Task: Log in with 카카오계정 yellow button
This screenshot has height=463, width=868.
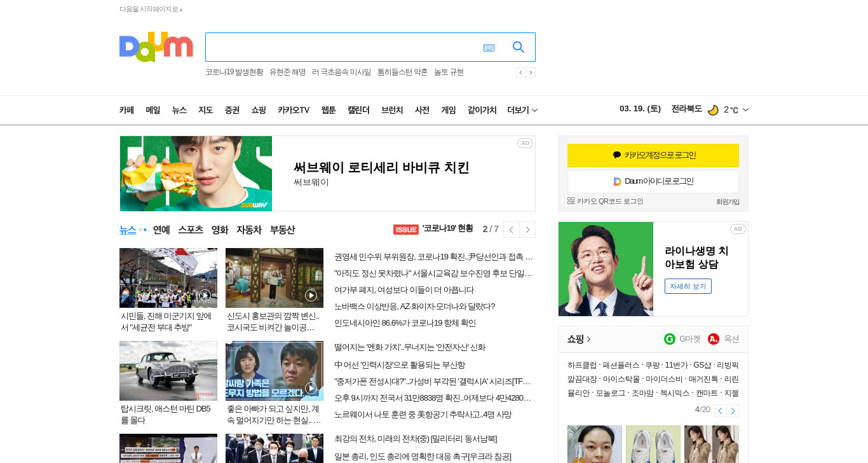Action: pyautogui.click(x=653, y=155)
